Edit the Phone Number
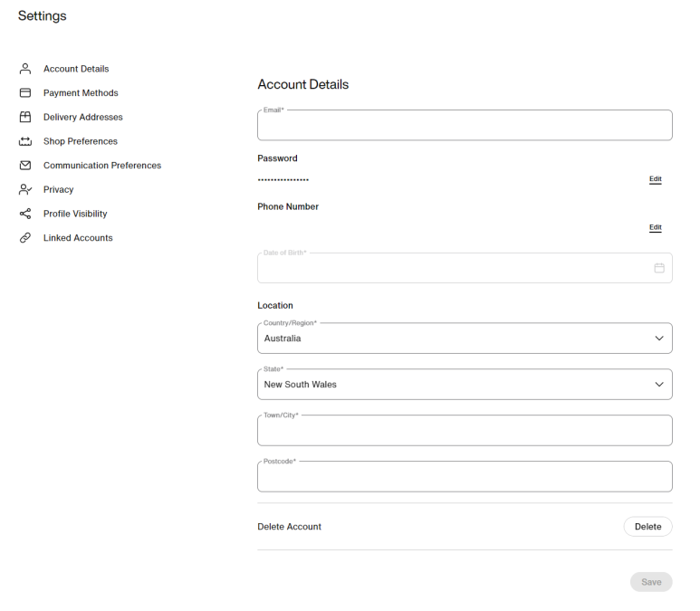This screenshot has width=700, height=611. (x=656, y=227)
